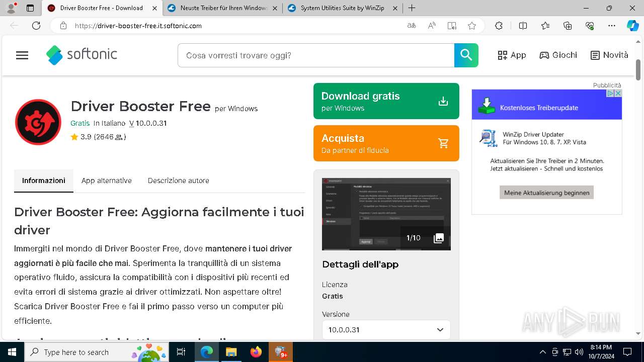
Task: Click the ad choices info icon
Action: (x=610, y=93)
